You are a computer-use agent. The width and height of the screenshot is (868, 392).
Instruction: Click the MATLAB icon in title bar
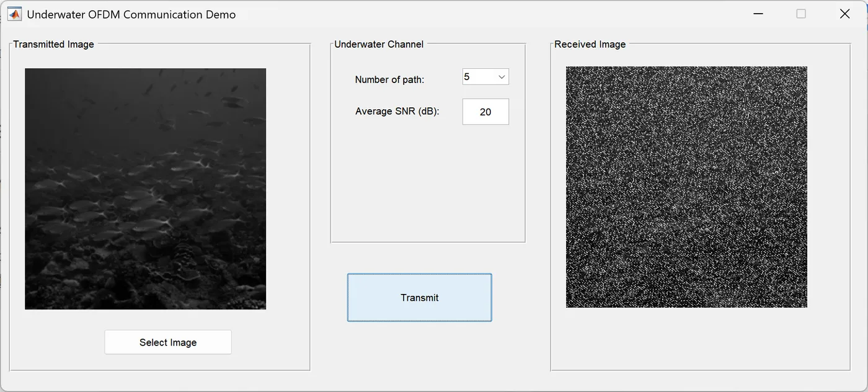pos(14,14)
